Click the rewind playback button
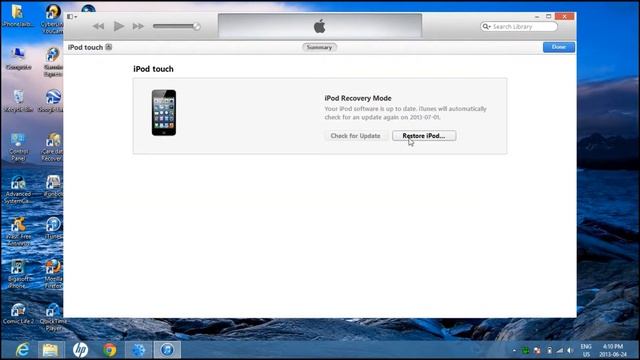The image size is (640, 360). [x=98, y=27]
